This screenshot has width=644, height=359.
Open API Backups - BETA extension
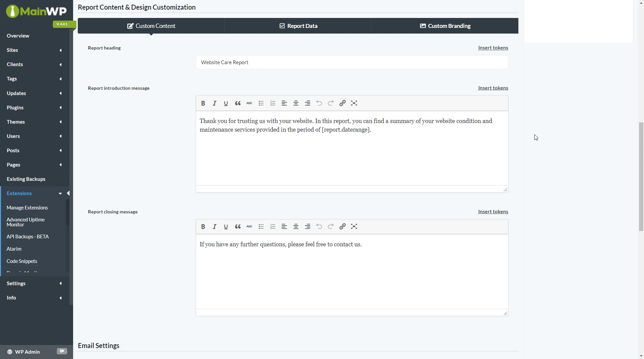click(28, 236)
